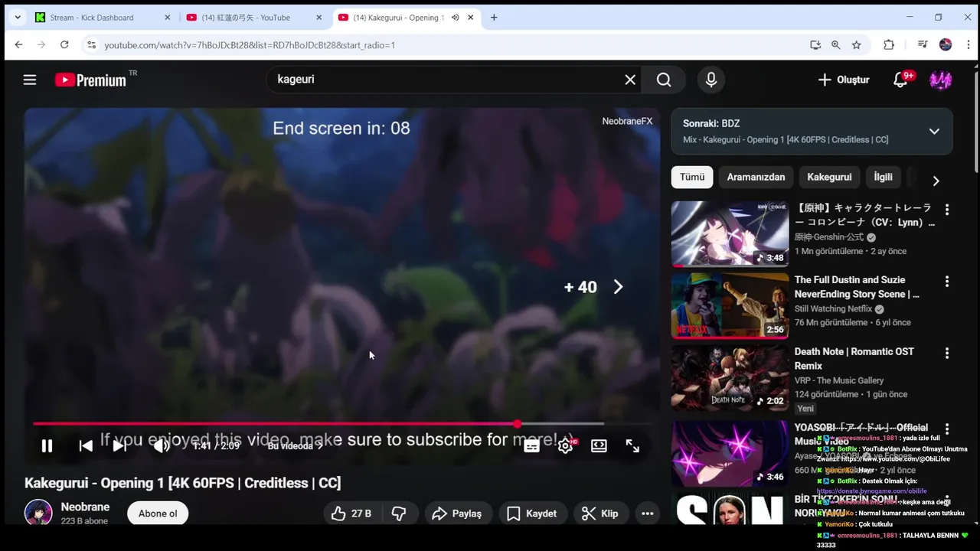Open media controls icon in Chrome toolbar
This screenshot has height=551, width=980.
click(x=923, y=45)
